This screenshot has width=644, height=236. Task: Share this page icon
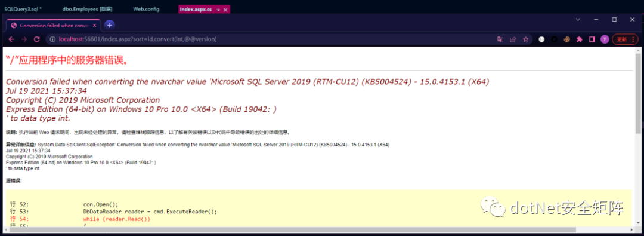pyautogui.click(x=513, y=39)
